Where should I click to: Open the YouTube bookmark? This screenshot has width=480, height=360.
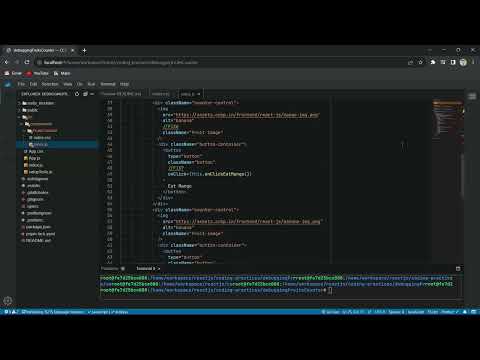(37, 73)
